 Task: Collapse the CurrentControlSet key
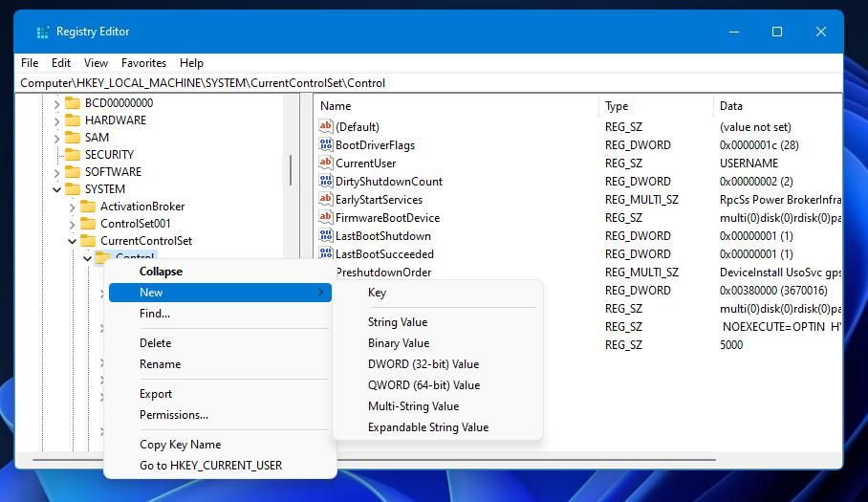72,241
